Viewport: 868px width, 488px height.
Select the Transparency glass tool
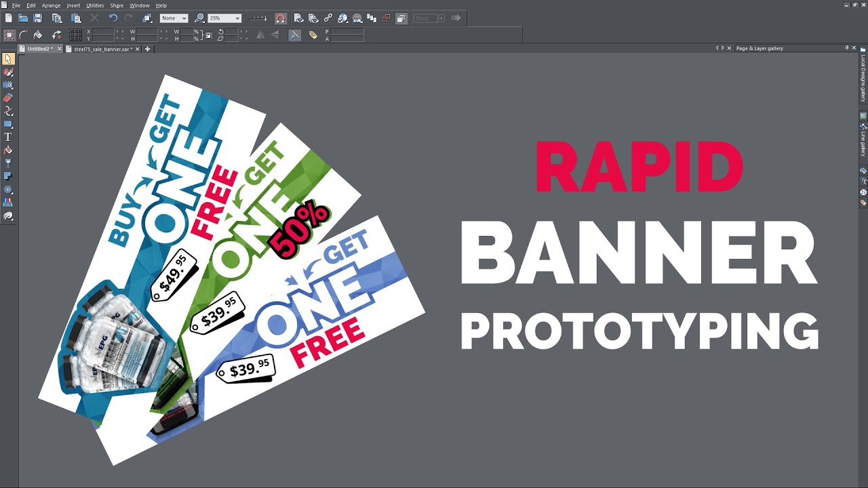(x=8, y=163)
